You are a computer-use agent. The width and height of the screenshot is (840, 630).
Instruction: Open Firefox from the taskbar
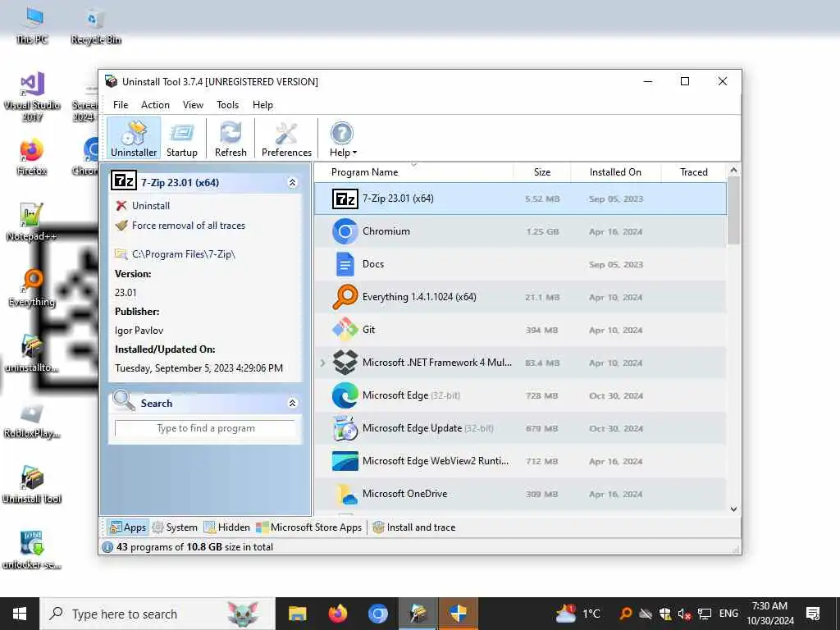(337, 614)
